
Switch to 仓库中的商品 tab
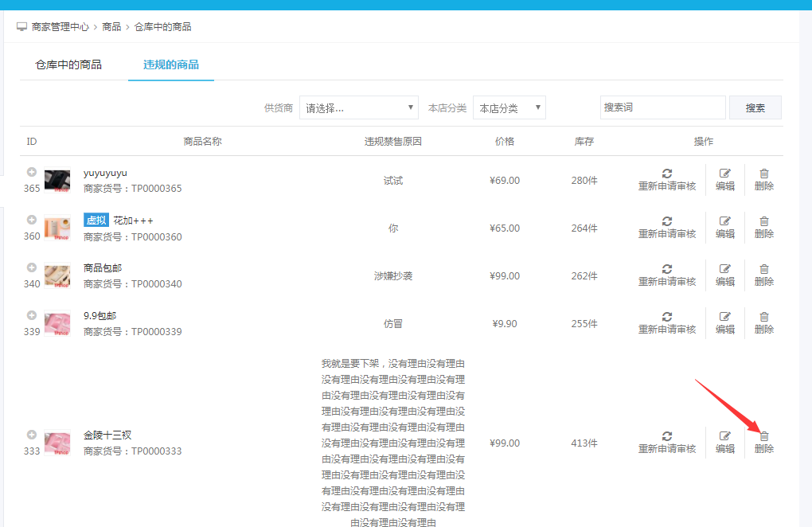click(68, 64)
